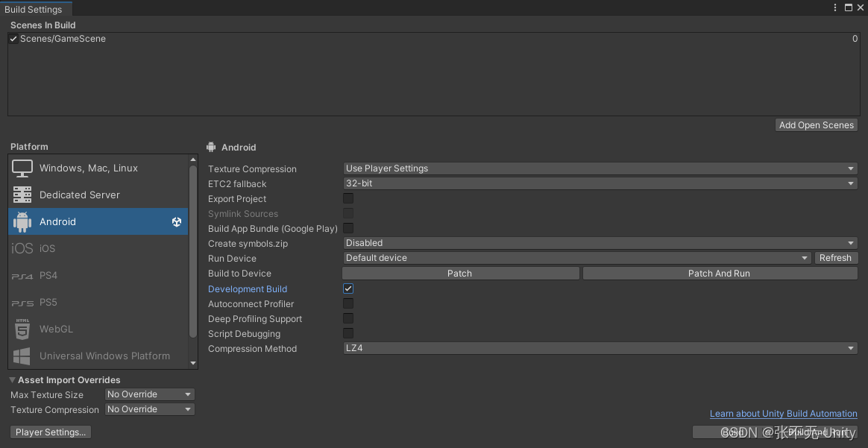Click the Compression Method label

click(x=253, y=348)
